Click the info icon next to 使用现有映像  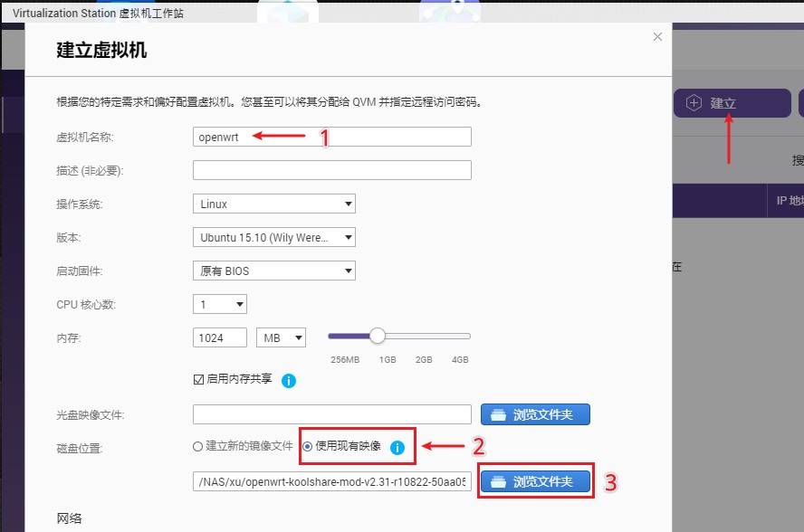pyautogui.click(x=397, y=446)
